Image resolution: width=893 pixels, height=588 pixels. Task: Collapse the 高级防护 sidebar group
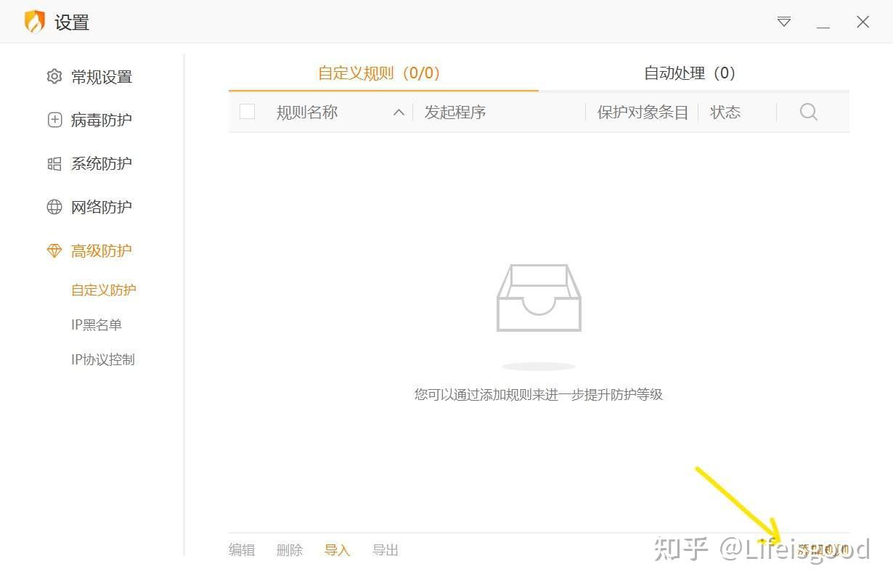[x=102, y=251]
